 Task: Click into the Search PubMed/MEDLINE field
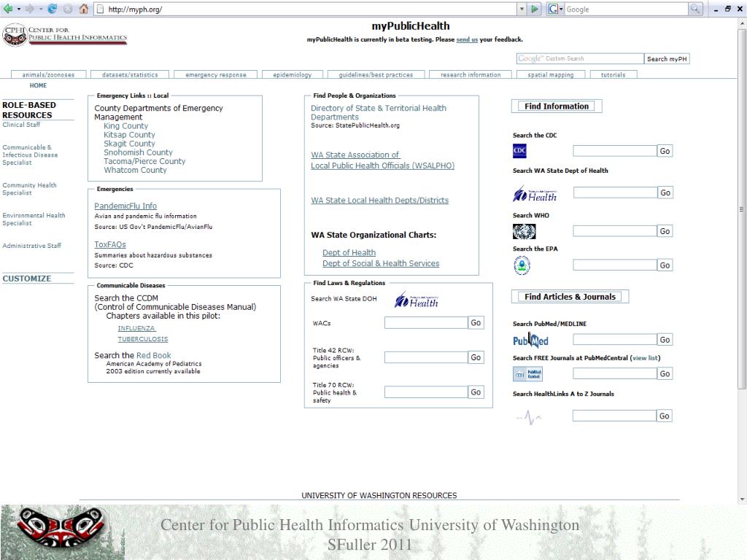click(x=614, y=340)
